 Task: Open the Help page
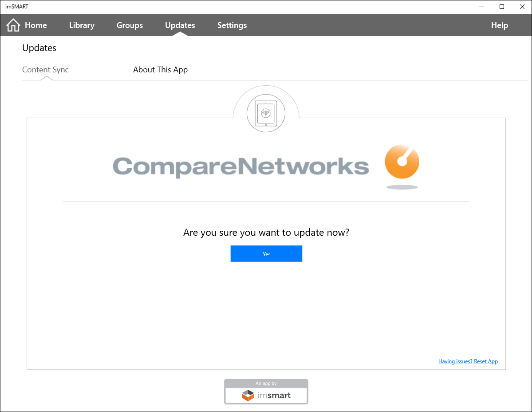[x=500, y=25]
